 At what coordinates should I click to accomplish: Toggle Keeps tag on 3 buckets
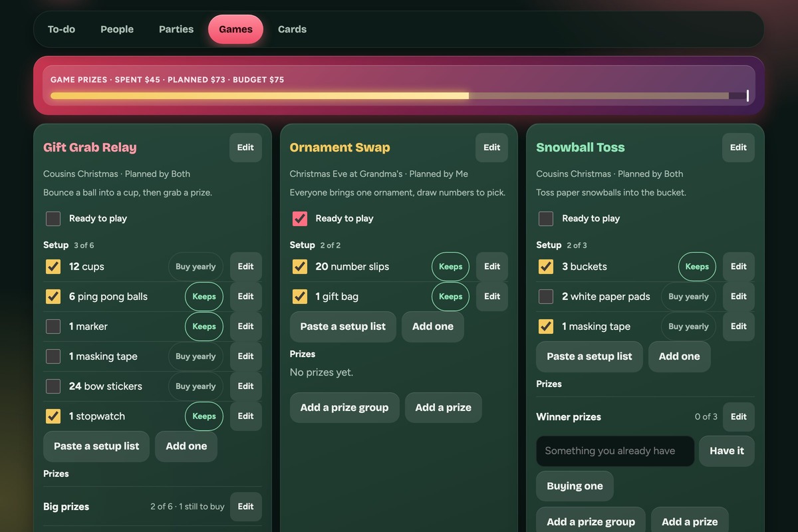[x=697, y=267]
